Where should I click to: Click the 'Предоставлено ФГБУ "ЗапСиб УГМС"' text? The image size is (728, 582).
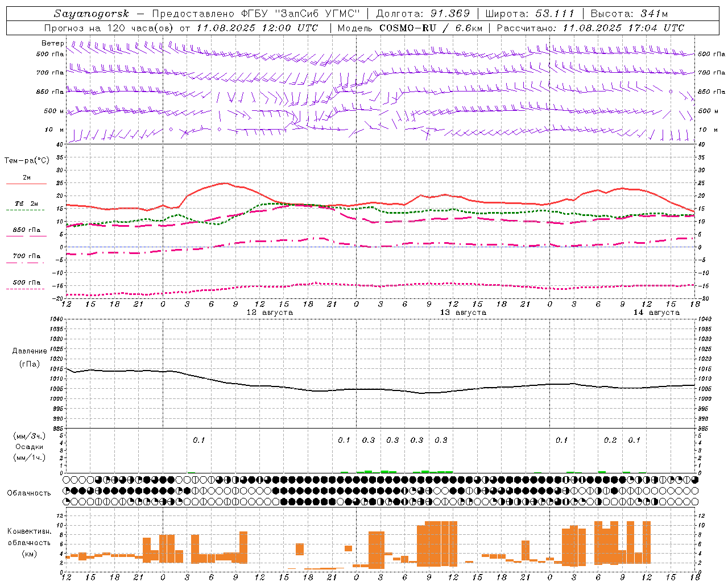257,14
